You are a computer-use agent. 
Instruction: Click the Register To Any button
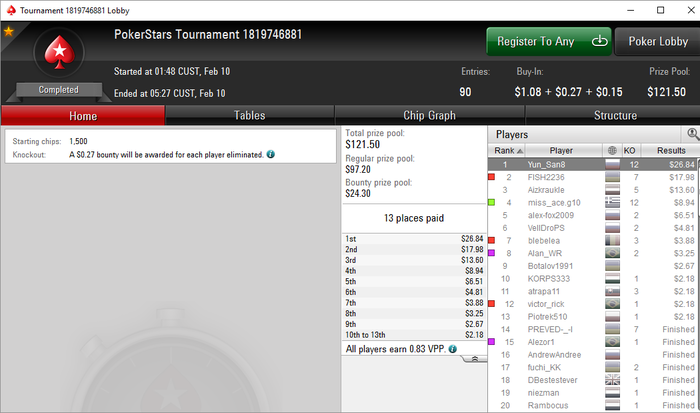pos(549,42)
